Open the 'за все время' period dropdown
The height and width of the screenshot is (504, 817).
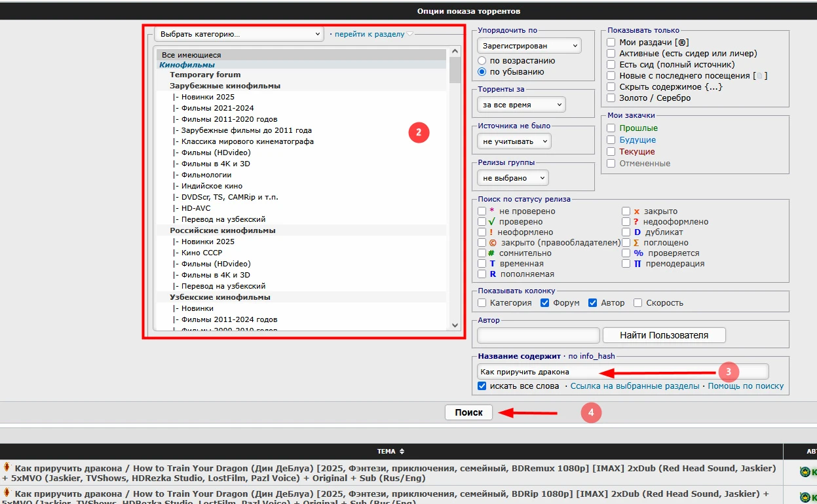[522, 105]
